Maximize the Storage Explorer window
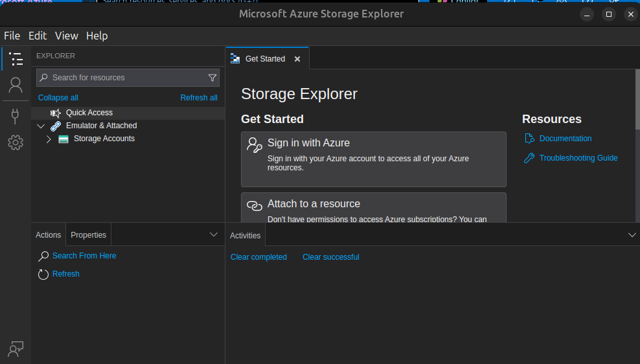640x364 pixels. (608, 14)
